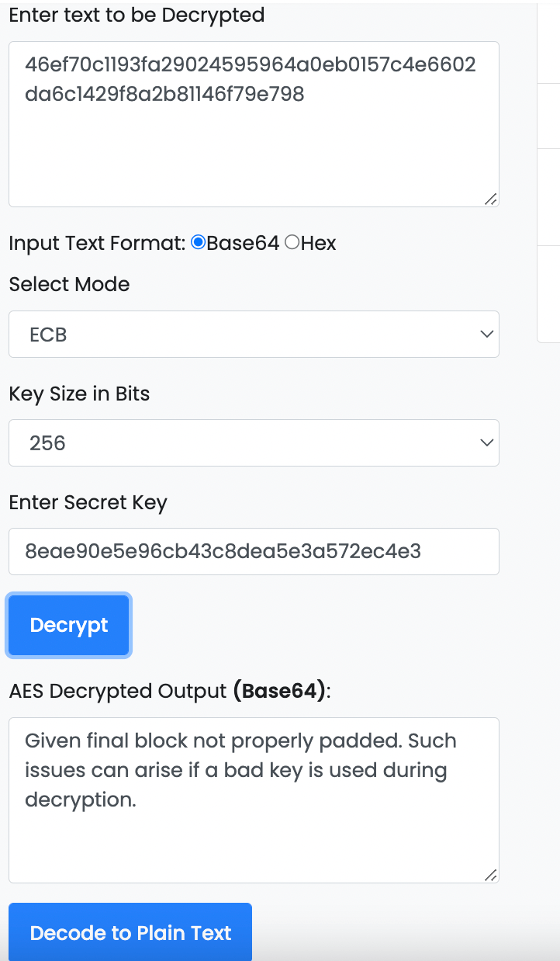The image size is (560, 961).
Task: Click the Enter text to be Decrypted heading
Action: [136, 14]
